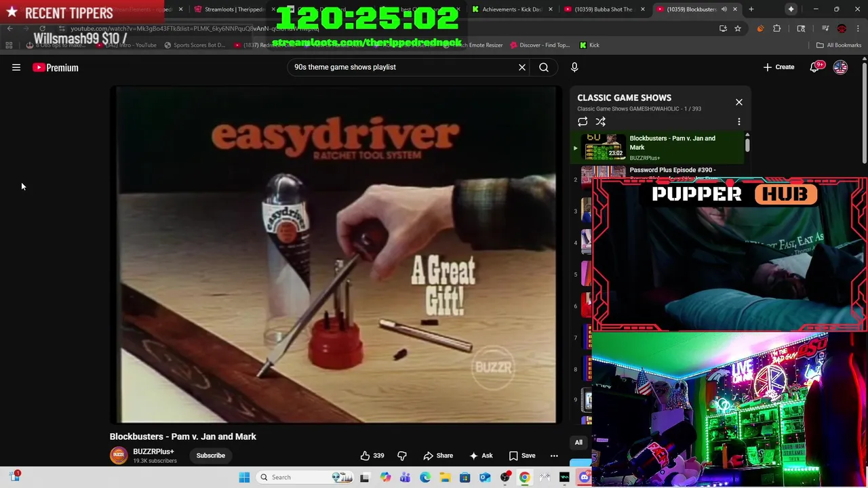The image size is (868, 488).
Task: Open the YouTube hamburger guide menu
Action: point(16,67)
